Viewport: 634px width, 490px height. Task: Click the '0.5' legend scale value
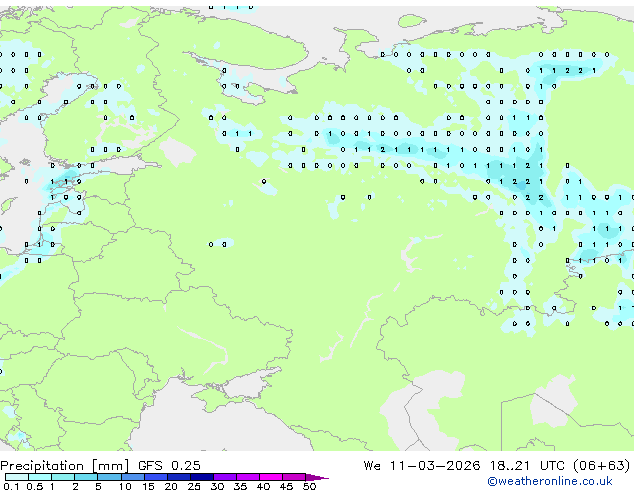pyautogui.click(x=34, y=486)
